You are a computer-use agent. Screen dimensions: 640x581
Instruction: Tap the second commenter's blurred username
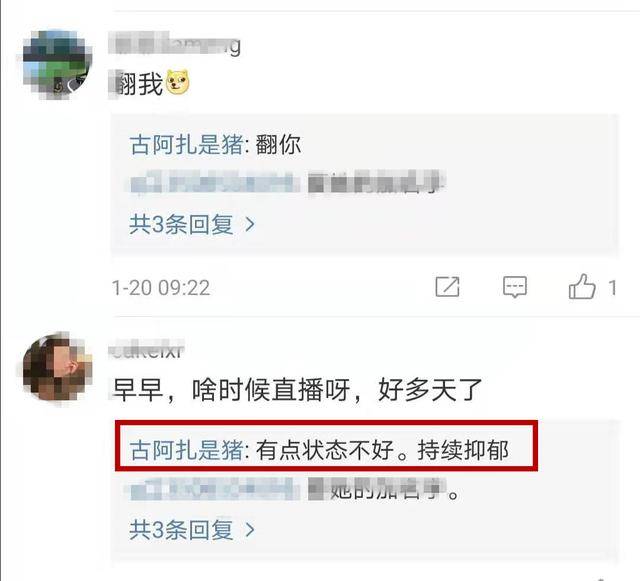coord(147,350)
